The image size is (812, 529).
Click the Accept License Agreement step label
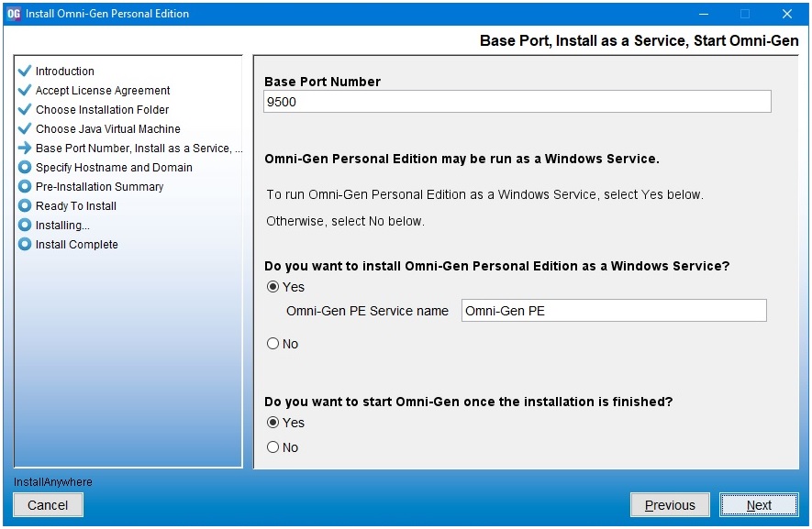click(103, 90)
